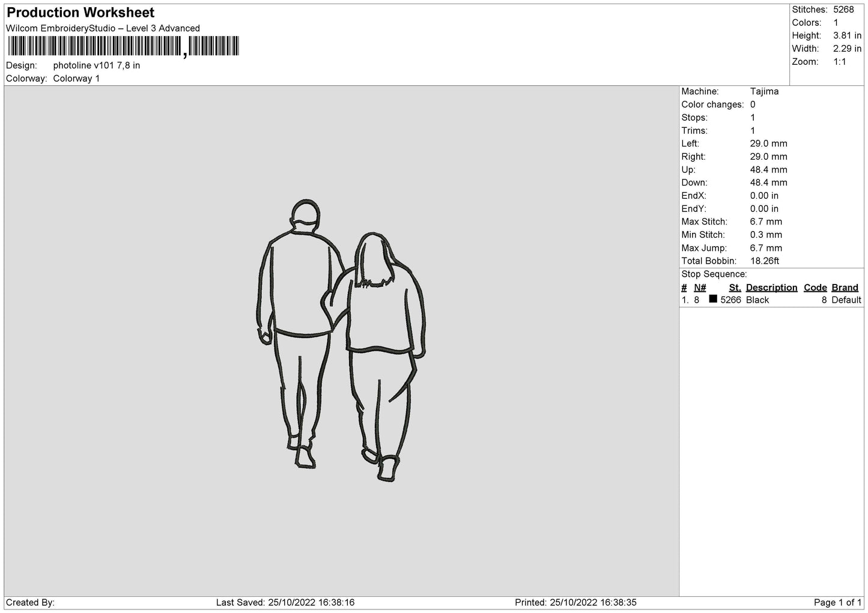The image size is (868, 613).
Task: Click the Colorway 1 value
Action: (76, 79)
